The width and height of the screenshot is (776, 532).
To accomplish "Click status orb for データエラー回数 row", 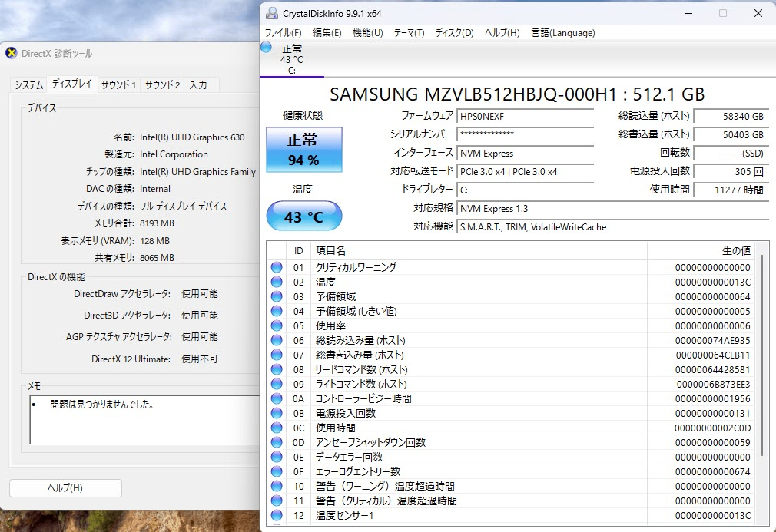I will [x=277, y=457].
